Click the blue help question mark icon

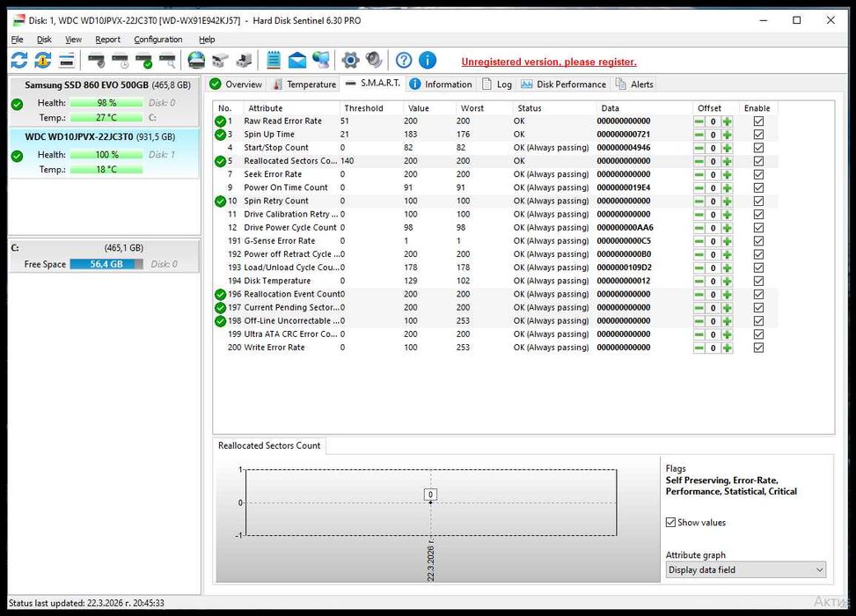(404, 61)
